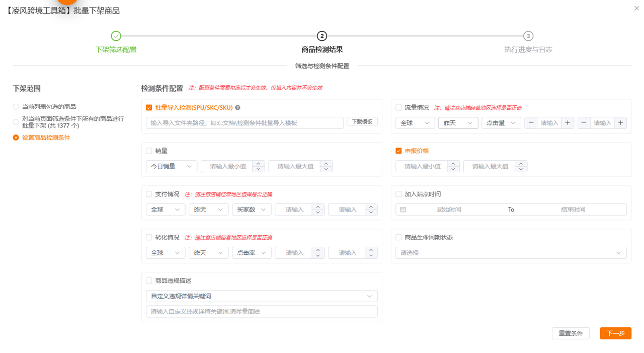Screen dimensions: 644x353
Task: Click the 下架范围 heading text
Action: (27, 89)
